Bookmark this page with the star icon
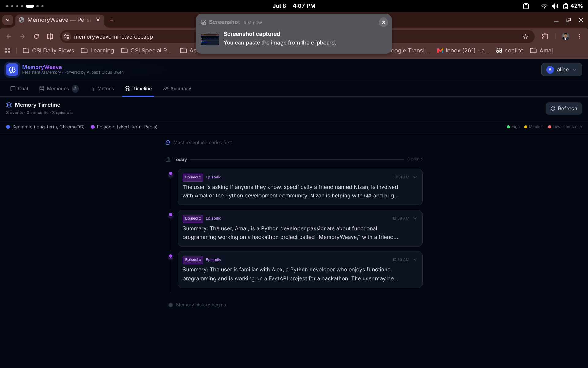Viewport: 588px width, 368px height. click(526, 36)
